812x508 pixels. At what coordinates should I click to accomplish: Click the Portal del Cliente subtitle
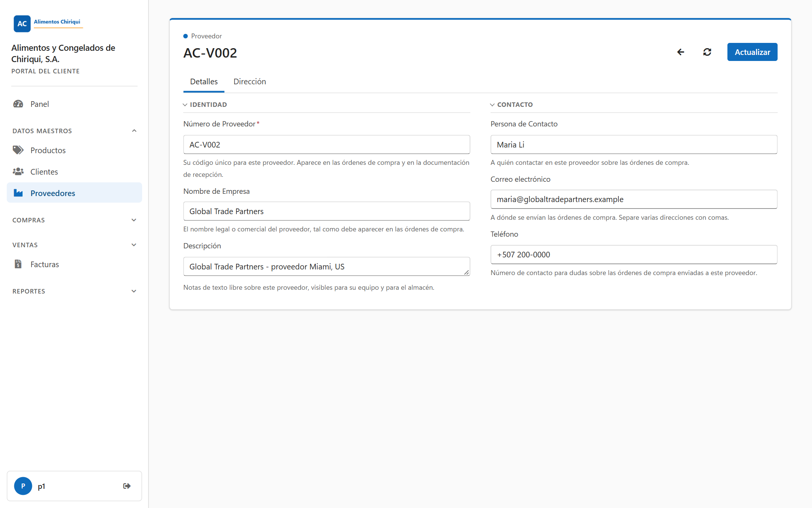(x=45, y=71)
